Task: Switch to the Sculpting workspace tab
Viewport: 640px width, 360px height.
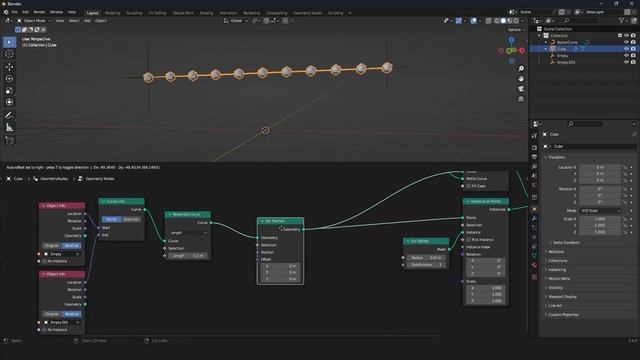Action: pyautogui.click(x=134, y=13)
